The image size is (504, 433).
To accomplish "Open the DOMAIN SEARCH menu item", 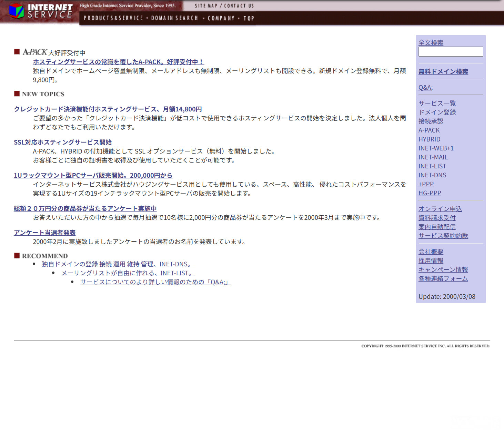I will pos(175,18).
